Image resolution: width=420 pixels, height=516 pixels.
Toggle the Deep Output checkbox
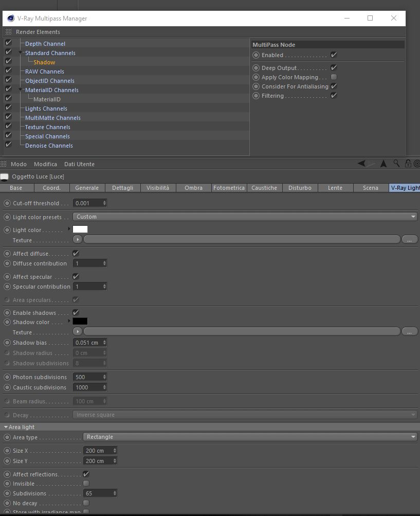coord(334,67)
